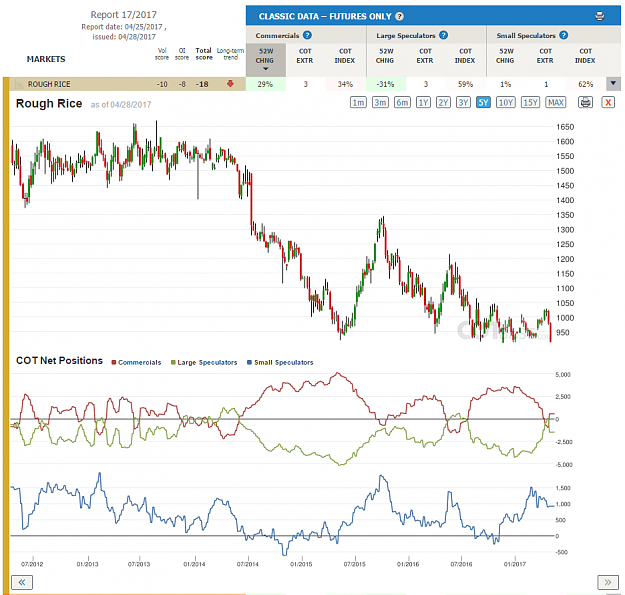Image resolution: width=625 pixels, height=595 pixels.
Task: Click the small chart icon beside ROUGH RICE
Action: [x=19, y=84]
